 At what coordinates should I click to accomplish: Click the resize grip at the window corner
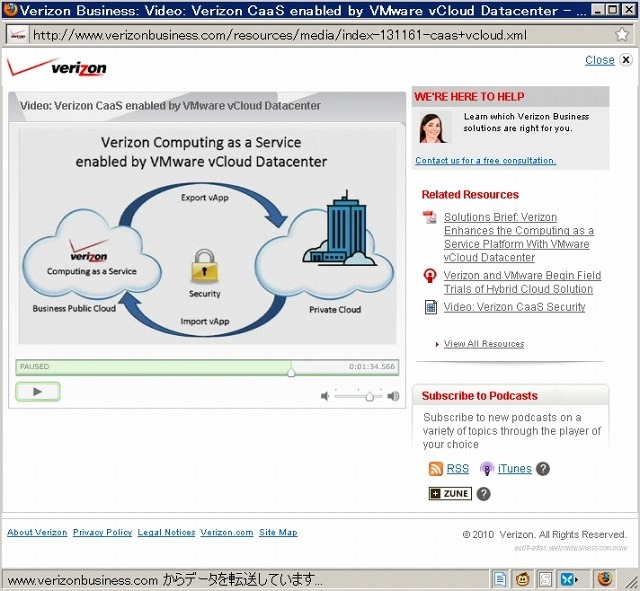point(630,580)
